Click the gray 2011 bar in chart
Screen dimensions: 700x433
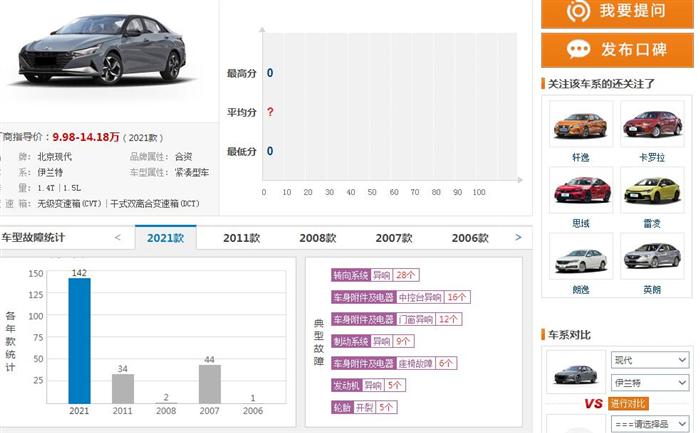tap(123, 389)
